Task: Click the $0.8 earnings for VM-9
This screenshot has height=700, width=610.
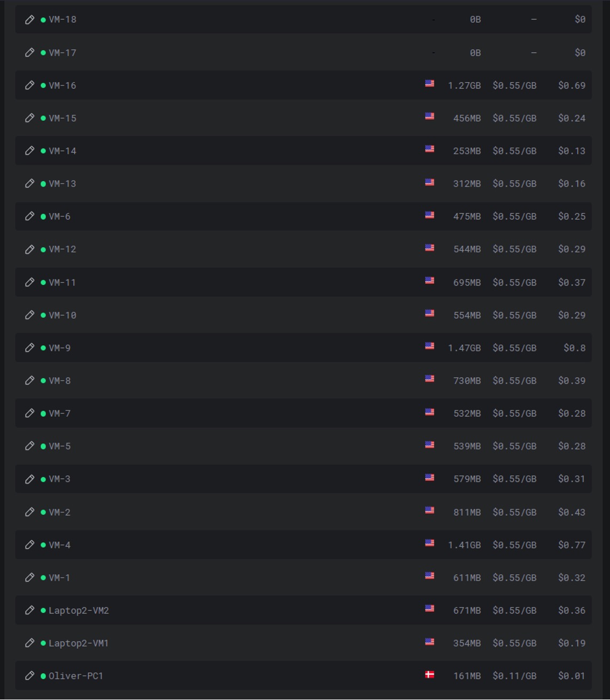Action: coord(574,348)
